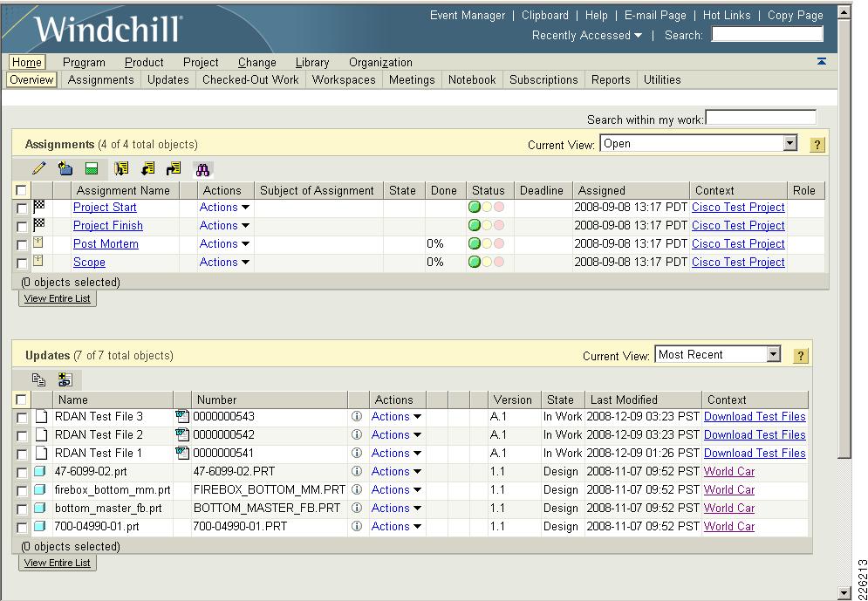Click the pencil edit icon in Assignments toolbar

coord(38,168)
